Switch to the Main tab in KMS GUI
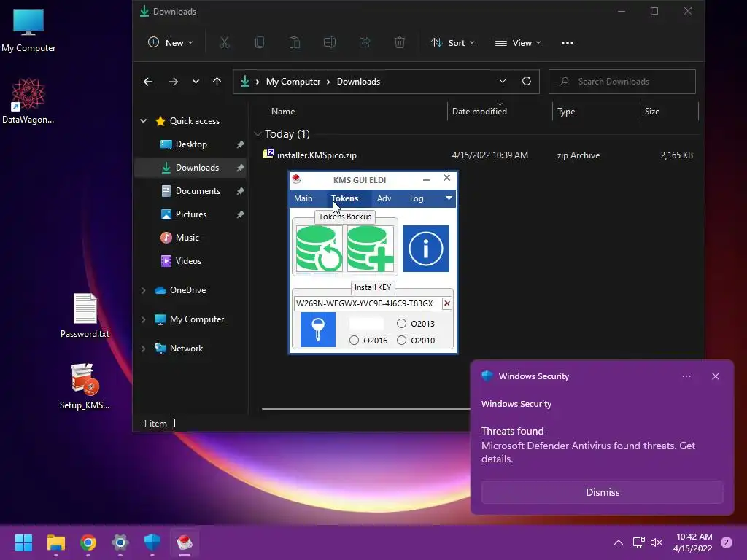The image size is (747, 560). coord(303,198)
